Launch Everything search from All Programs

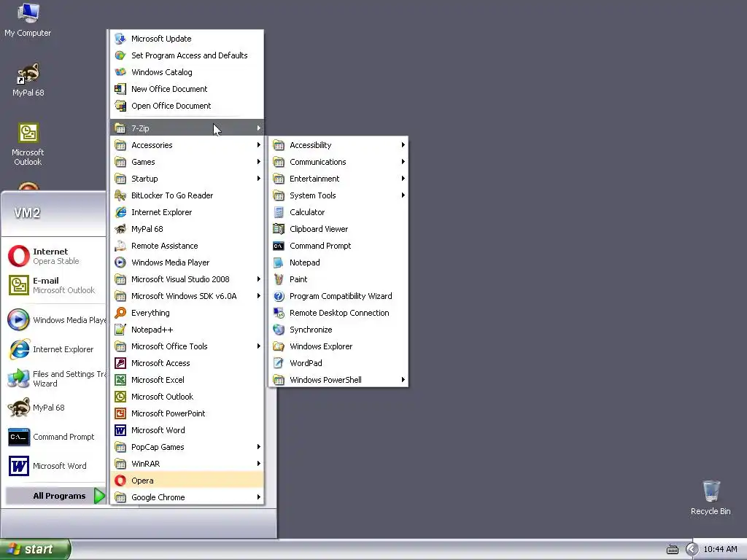187,313
